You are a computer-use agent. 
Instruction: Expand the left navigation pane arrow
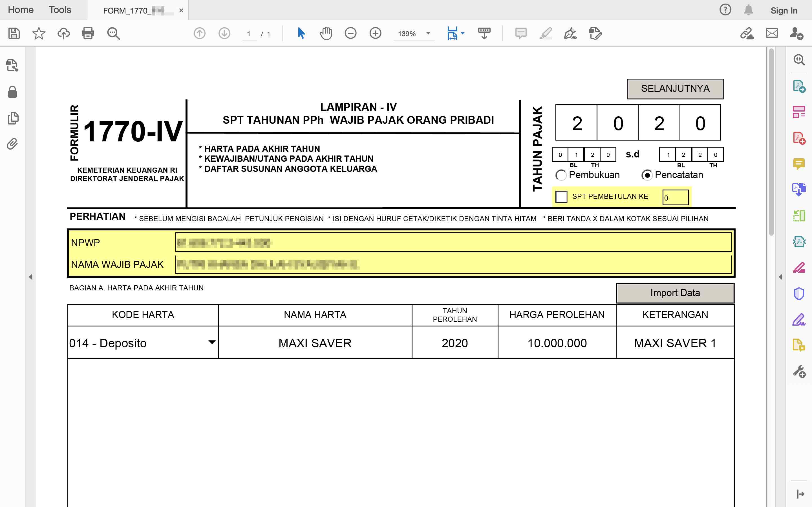(30, 277)
